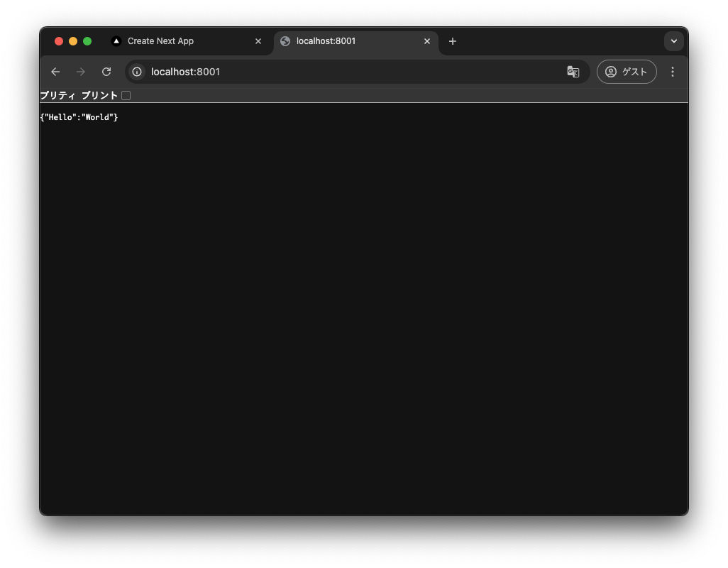Click the forward navigation arrow
This screenshot has height=568, width=728.
coord(81,72)
